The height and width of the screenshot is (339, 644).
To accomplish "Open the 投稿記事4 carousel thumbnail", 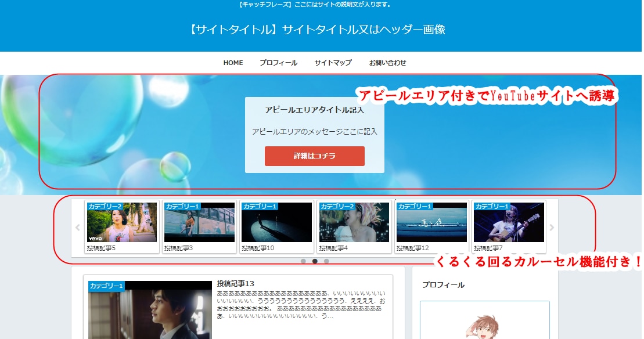I will (x=354, y=222).
